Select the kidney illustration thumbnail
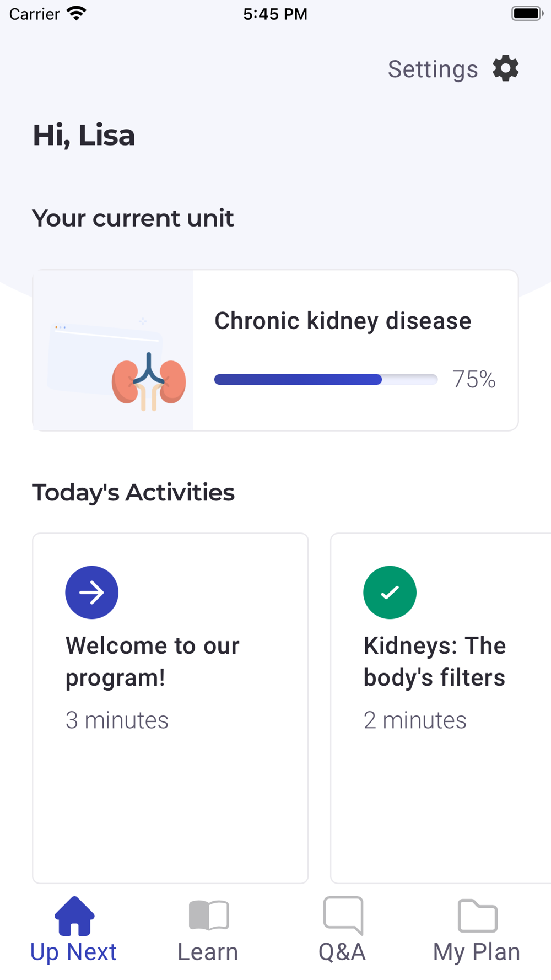551x980 pixels. [x=113, y=350]
